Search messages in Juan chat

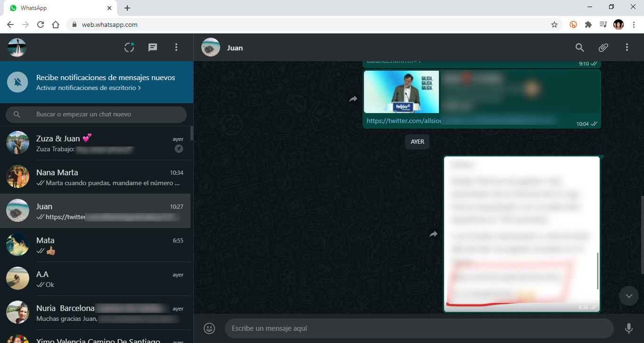pos(580,47)
